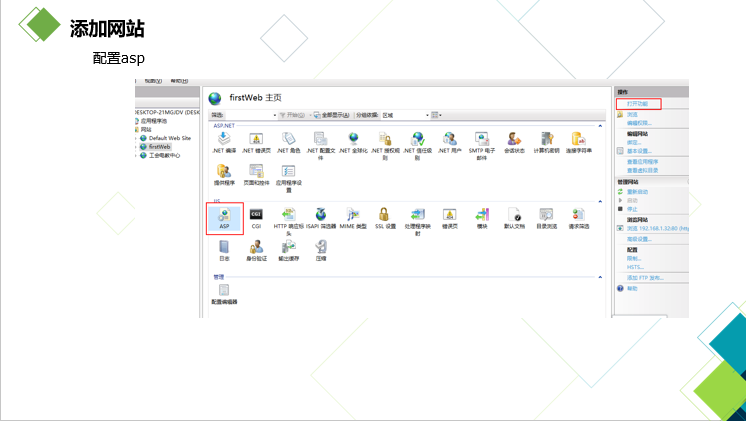Expand the 工会电教中心 tree node arrow

click(x=137, y=156)
